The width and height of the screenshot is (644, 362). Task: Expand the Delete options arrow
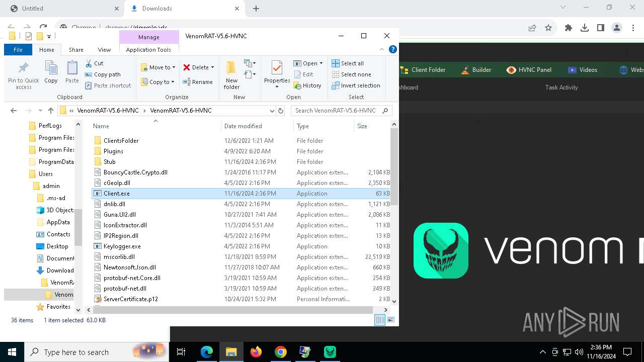[x=212, y=67]
